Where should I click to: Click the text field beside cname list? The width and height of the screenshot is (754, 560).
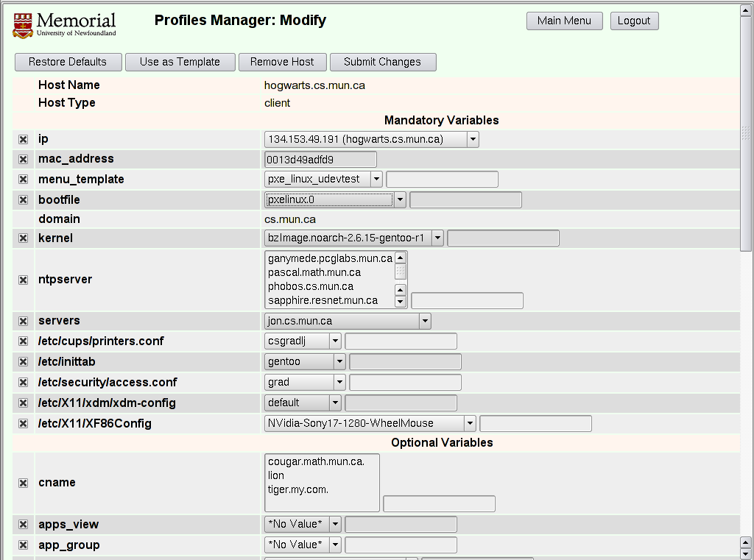pos(439,504)
